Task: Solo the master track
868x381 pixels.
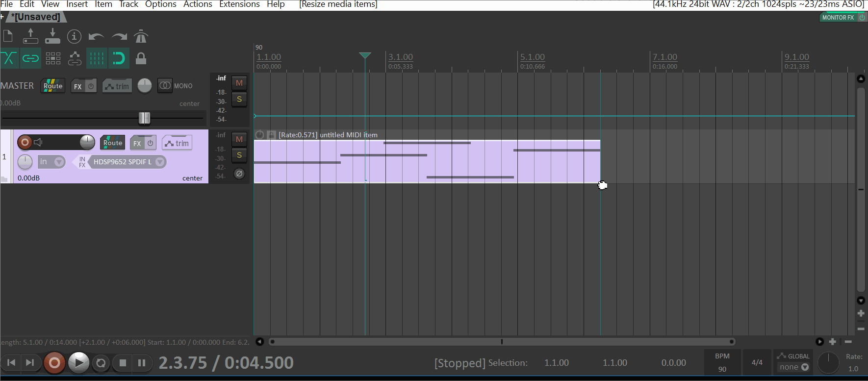Action: (x=239, y=100)
